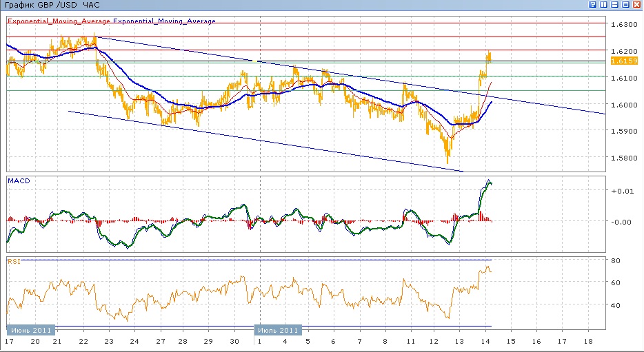Viewport: 644px width, 352px height.
Task: Click date 14 on the time axis
Action: coord(487,341)
